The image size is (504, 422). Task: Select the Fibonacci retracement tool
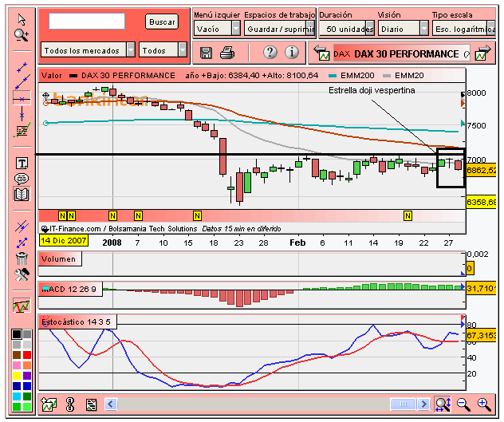(22, 130)
